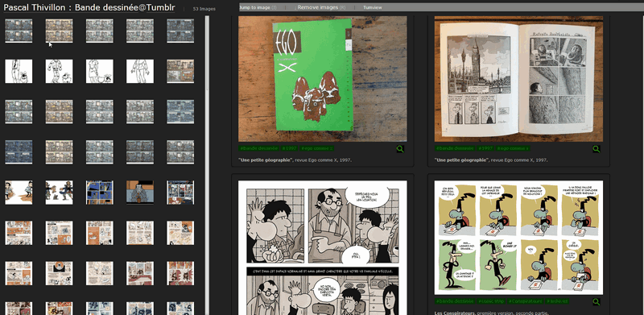Click the #bande dessinée tag under the Conspirateurs strip
The width and height of the screenshot is (644, 315).
point(454,301)
